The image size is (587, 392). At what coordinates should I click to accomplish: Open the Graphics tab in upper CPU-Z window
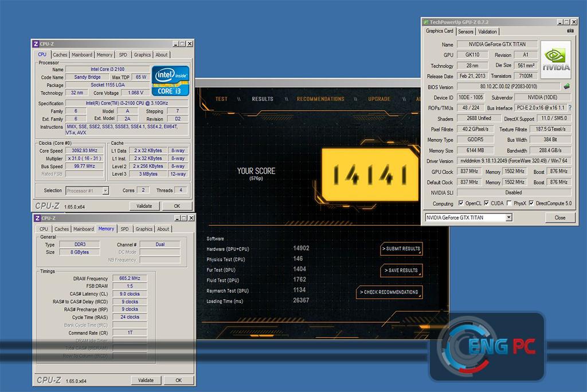142,54
